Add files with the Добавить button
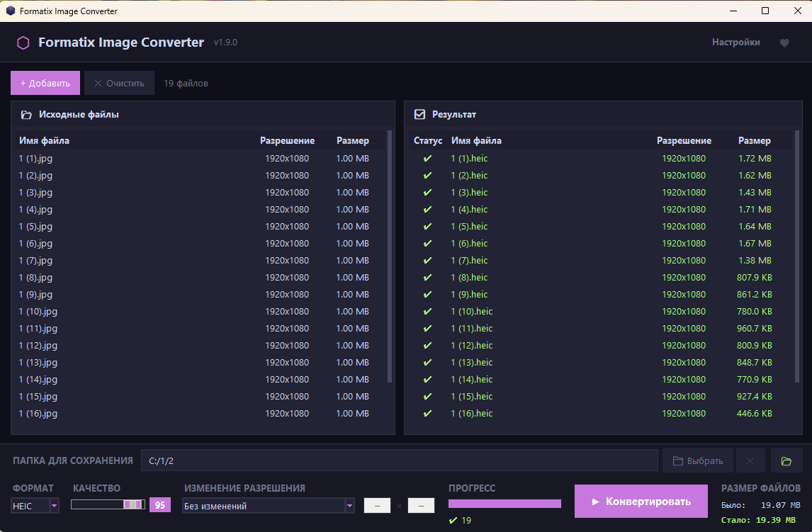 (x=45, y=83)
